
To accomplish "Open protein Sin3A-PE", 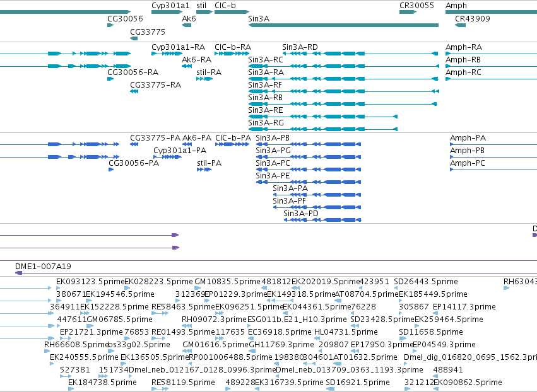I will 273,176.
